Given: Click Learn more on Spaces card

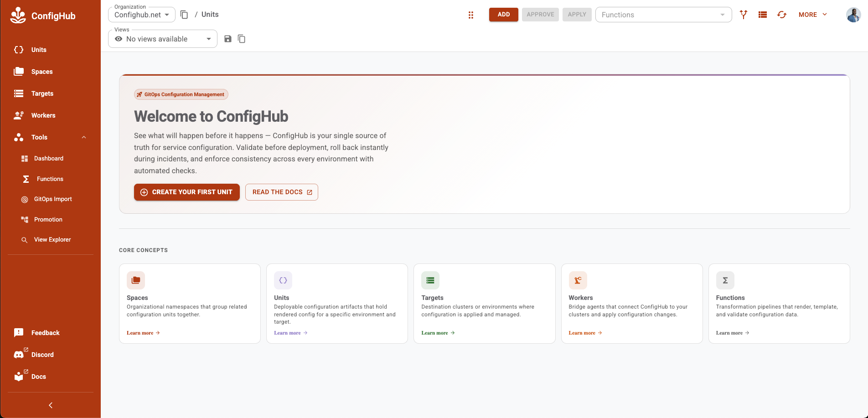Looking at the screenshot, I should (143, 333).
